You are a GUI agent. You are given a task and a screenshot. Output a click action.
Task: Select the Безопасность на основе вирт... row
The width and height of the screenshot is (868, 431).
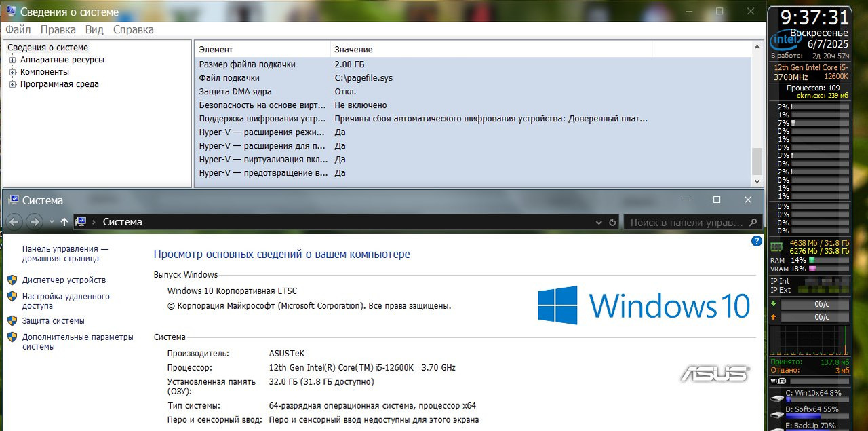pyautogui.click(x=473, y=105)
